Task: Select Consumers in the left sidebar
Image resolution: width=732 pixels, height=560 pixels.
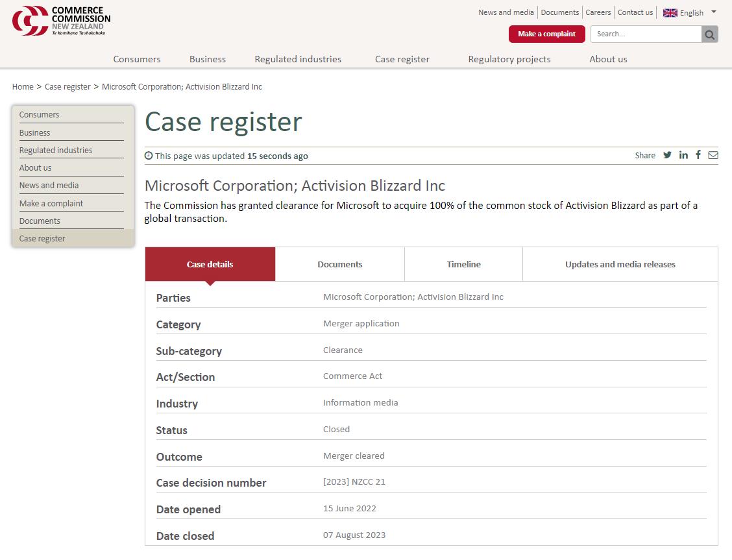Action: coord(39,115)
